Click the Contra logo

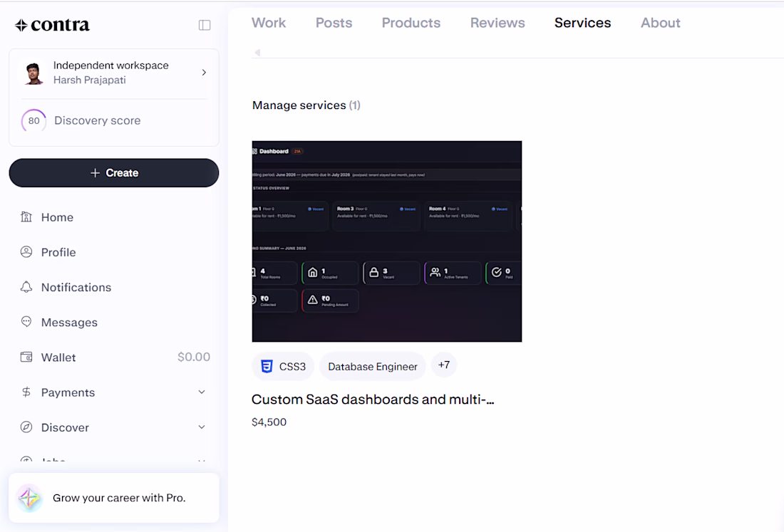[52, 24]
